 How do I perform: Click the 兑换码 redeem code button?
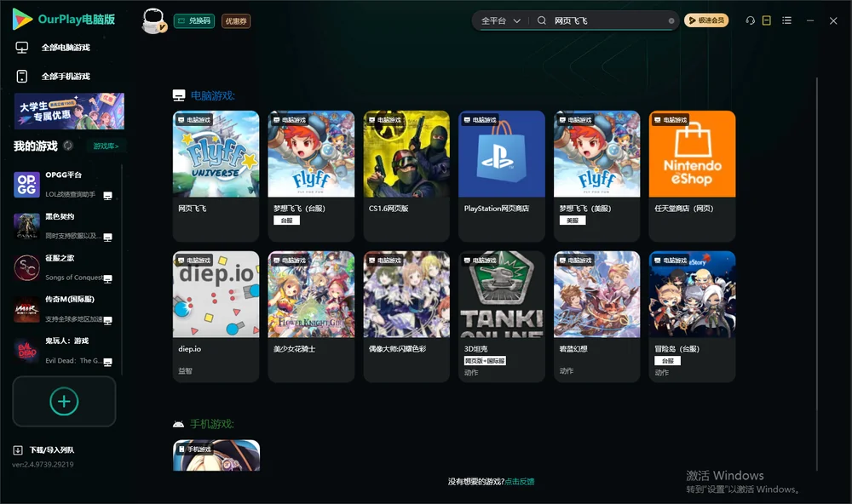(194, 21)
